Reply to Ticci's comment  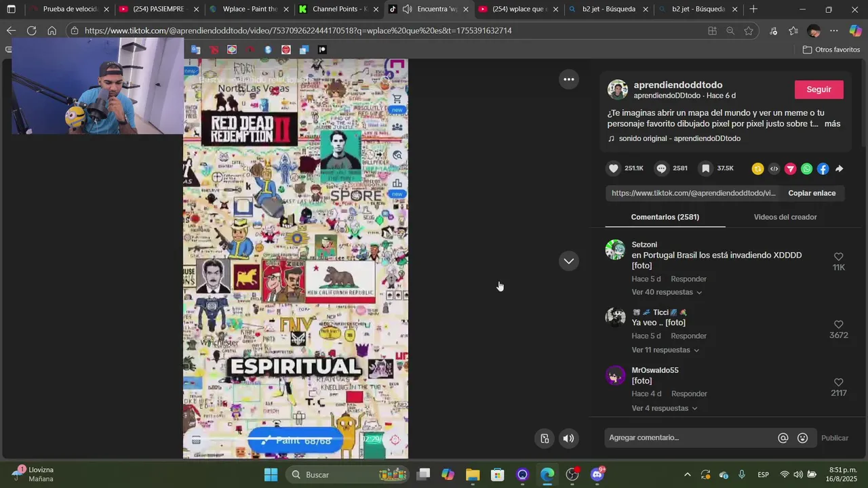(x=688, y=336)
